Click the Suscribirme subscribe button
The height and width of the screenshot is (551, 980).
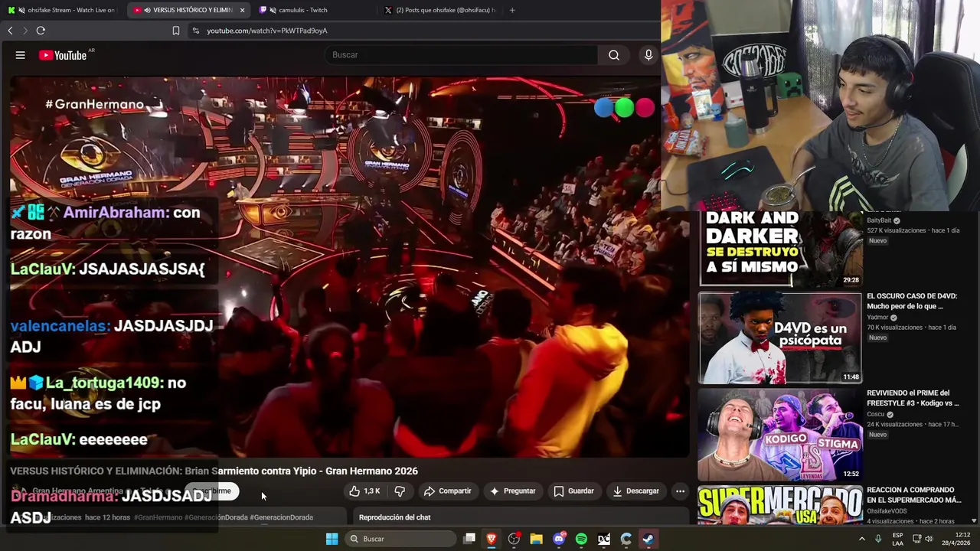(212, 491)
